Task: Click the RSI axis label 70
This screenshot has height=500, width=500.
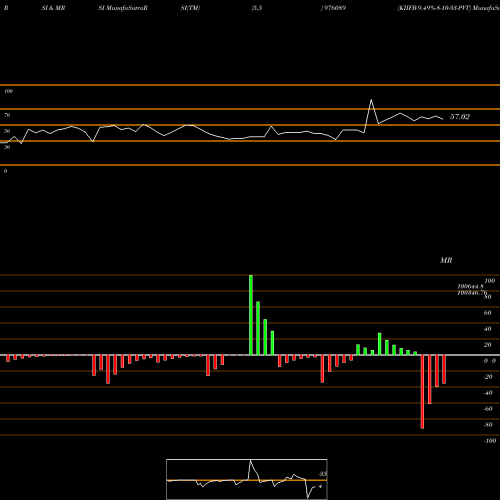Action: point(7,115)
